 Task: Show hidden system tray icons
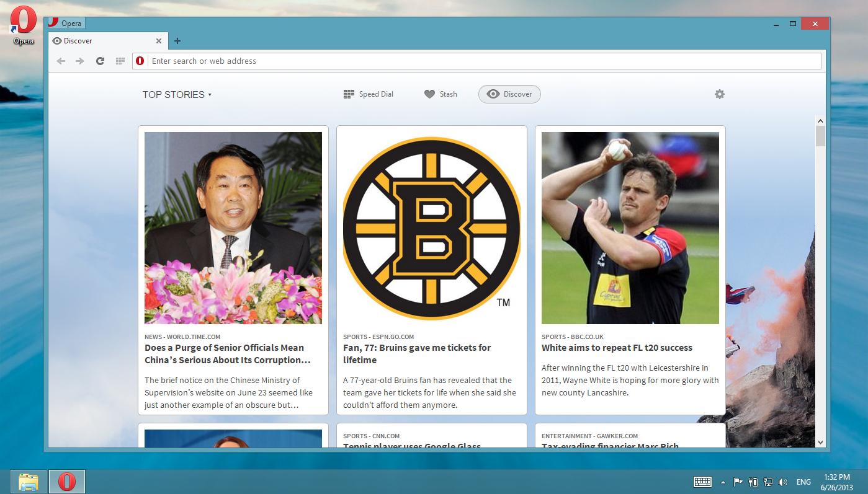click(723, 482)
